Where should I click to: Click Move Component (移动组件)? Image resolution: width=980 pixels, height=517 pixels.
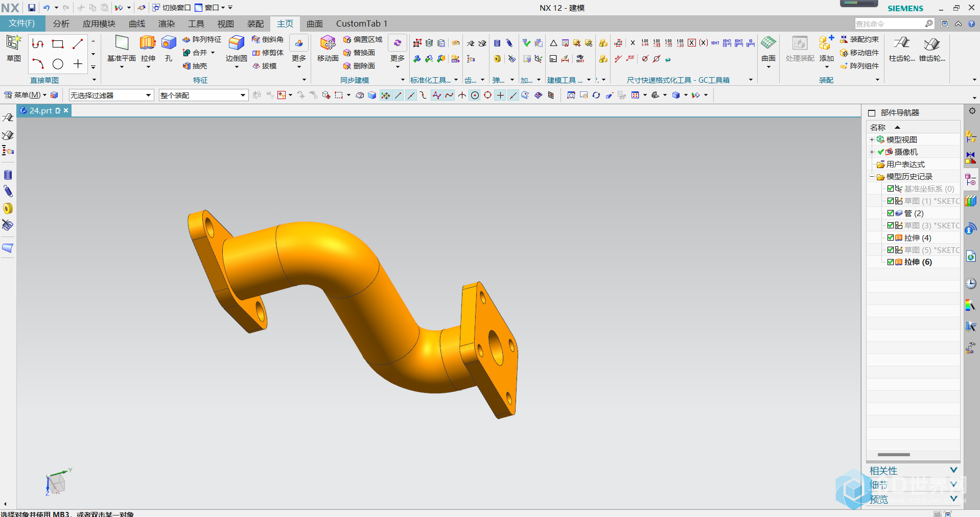pyautogui.click(x=859, y=53)
